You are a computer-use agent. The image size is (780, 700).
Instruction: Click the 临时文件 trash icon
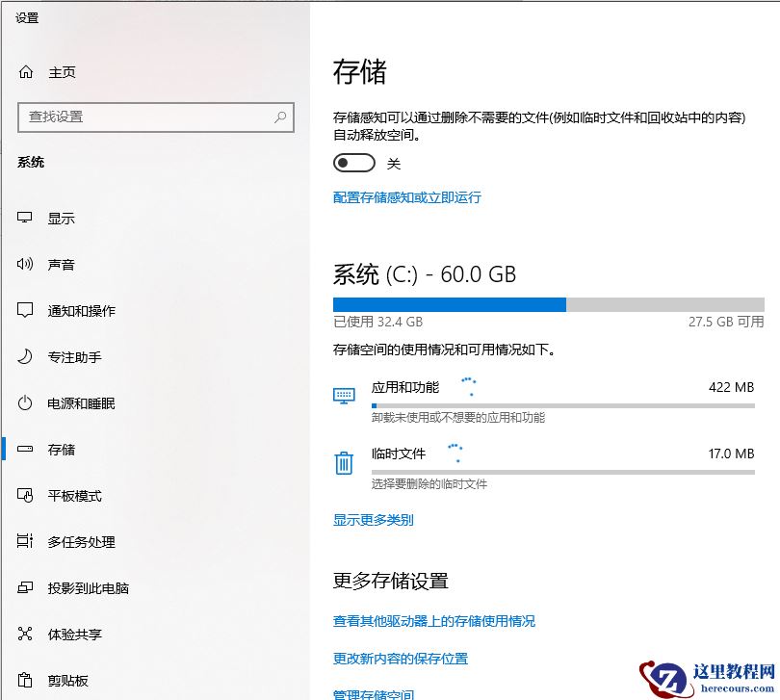pyautogui.click(x=342, y=462)
